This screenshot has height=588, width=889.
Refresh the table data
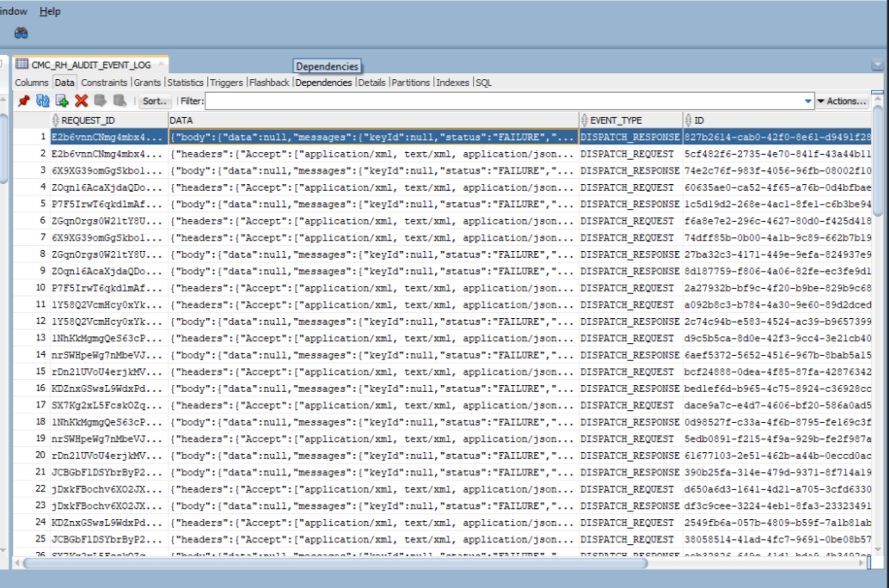[x=42, y=101]
